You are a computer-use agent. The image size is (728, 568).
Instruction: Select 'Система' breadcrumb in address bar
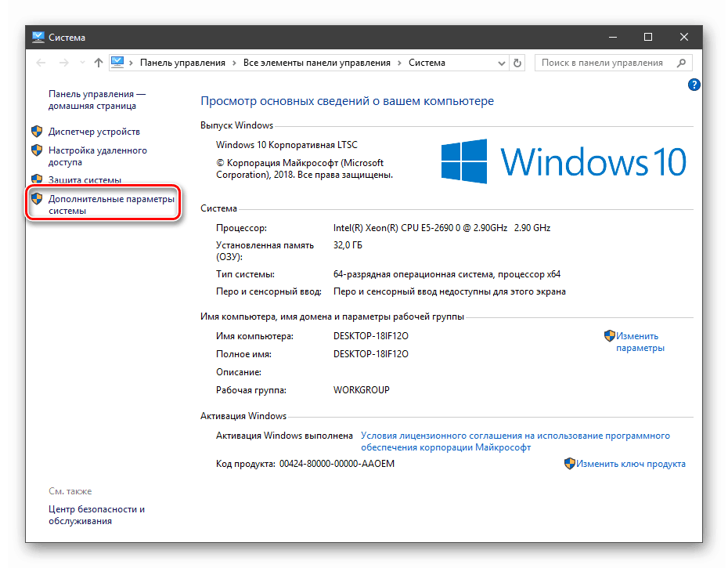(427, 63)
